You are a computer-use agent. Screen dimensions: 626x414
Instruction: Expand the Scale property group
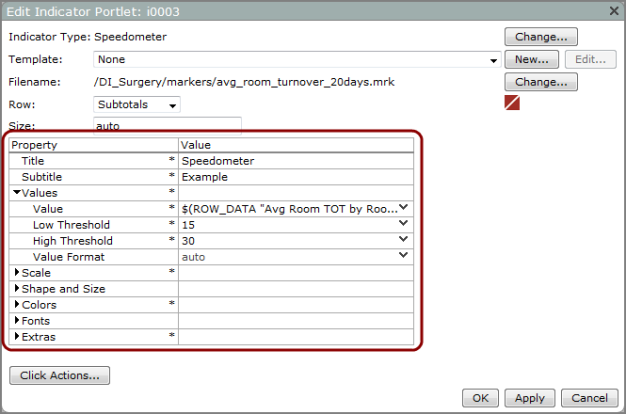point(17,273)
